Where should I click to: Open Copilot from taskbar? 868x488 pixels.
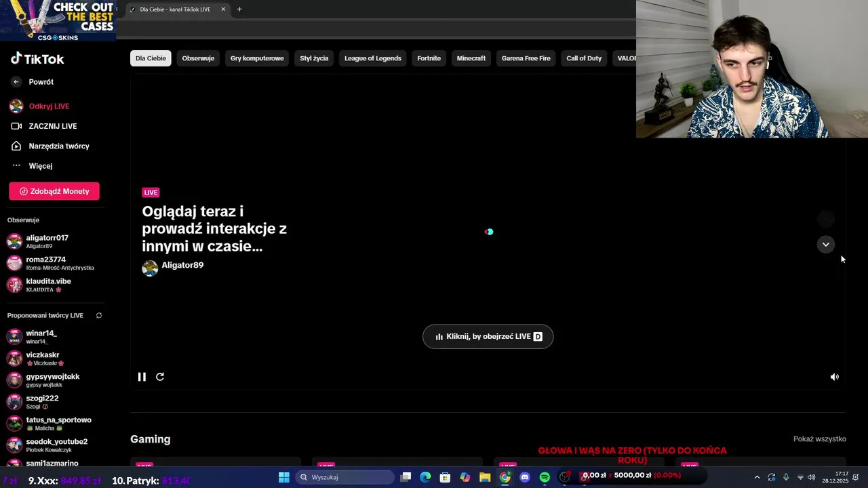[x=465, y=477]
